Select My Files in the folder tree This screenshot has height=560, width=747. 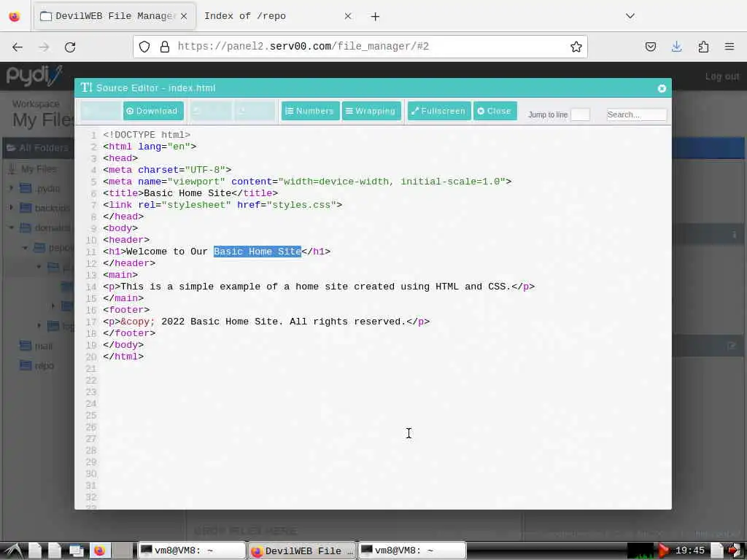[38, 168]
